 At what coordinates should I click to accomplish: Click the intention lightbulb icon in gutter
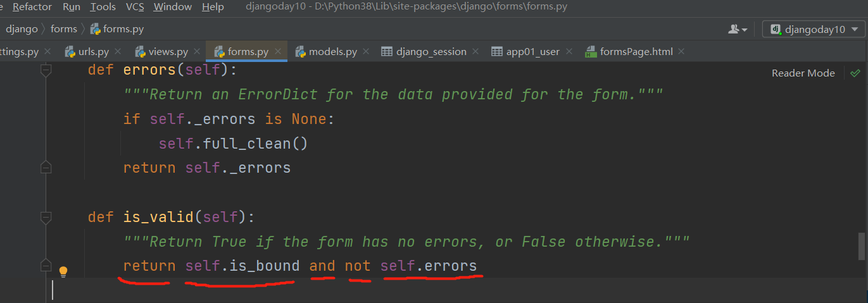pos(63,272)
